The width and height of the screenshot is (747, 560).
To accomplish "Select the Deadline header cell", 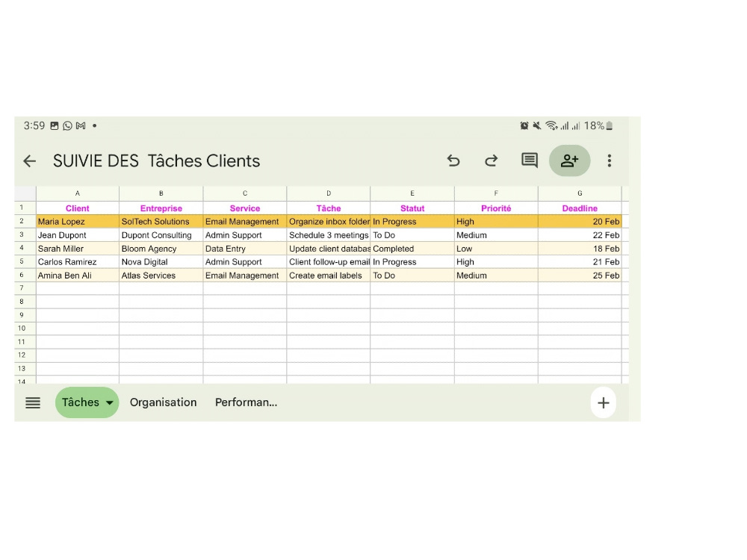I will click(580, 208).
